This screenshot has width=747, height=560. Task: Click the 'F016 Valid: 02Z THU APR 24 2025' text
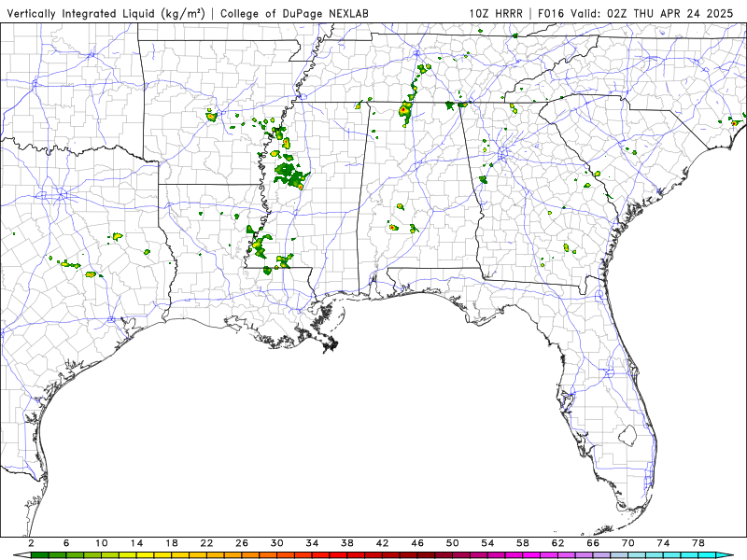click(x=636, y=13)
